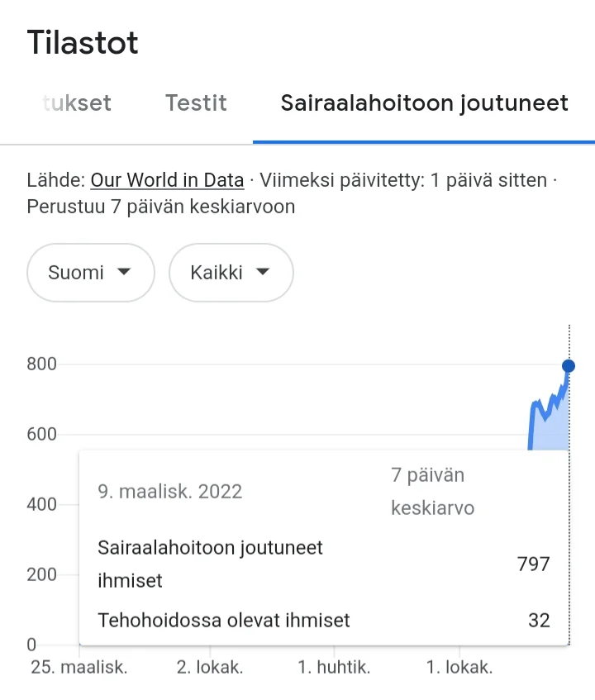Click the blue data point marker on the chart
The width and height of the screenshot is (595, 700).
tap(568, 366)
